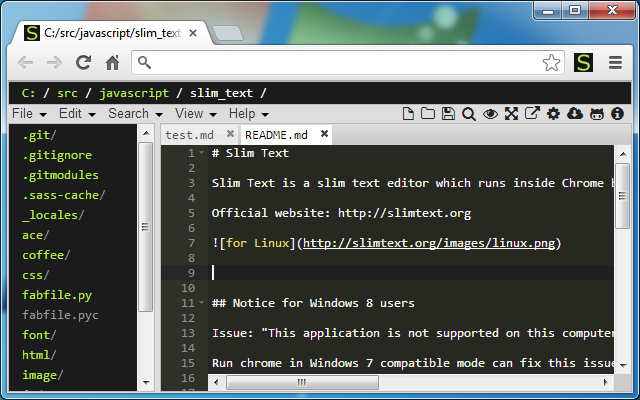Collapse the fold arrow on line 11
The height and width of the screenshot is (400, 640).
click(x=201, y=303)
